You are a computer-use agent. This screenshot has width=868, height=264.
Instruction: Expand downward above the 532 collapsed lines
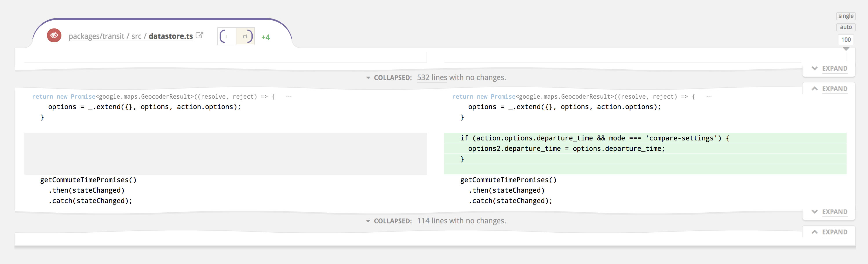click(829, 68)
